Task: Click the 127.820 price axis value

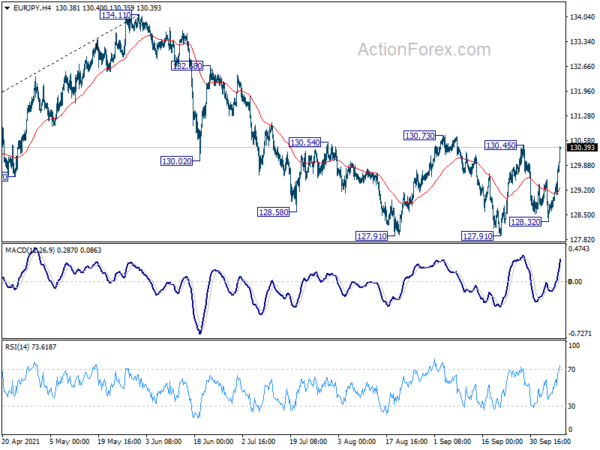Action: [x=582, y=240]
